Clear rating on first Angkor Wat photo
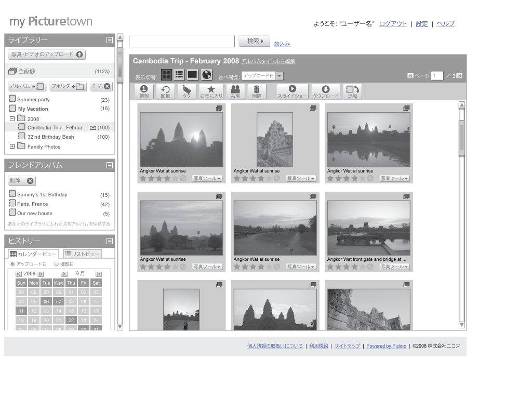This screenshot has width=532, height=399. tap(183, 179)
